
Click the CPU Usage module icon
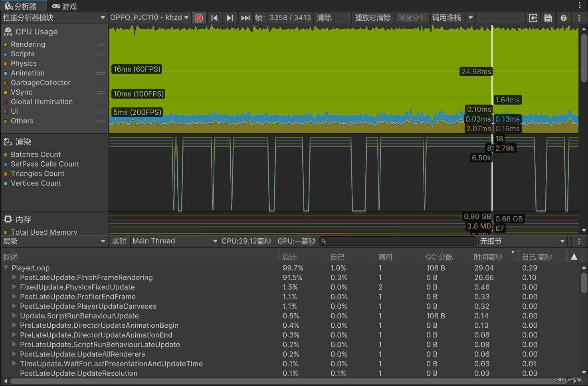[x=8, y=32]
